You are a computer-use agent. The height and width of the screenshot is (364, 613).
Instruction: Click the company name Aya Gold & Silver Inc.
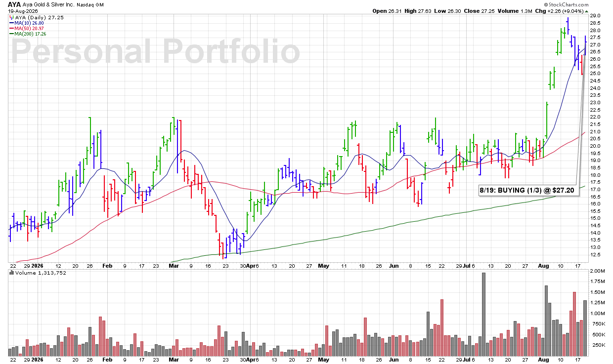(48, 4)
